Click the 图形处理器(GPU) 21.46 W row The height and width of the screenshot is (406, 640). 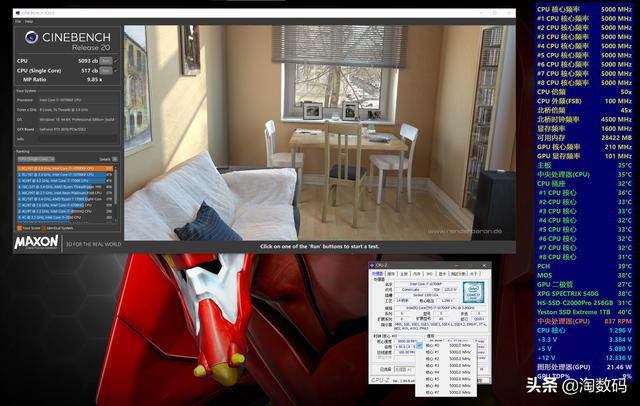pyautogui.click(x=584, y=367)
